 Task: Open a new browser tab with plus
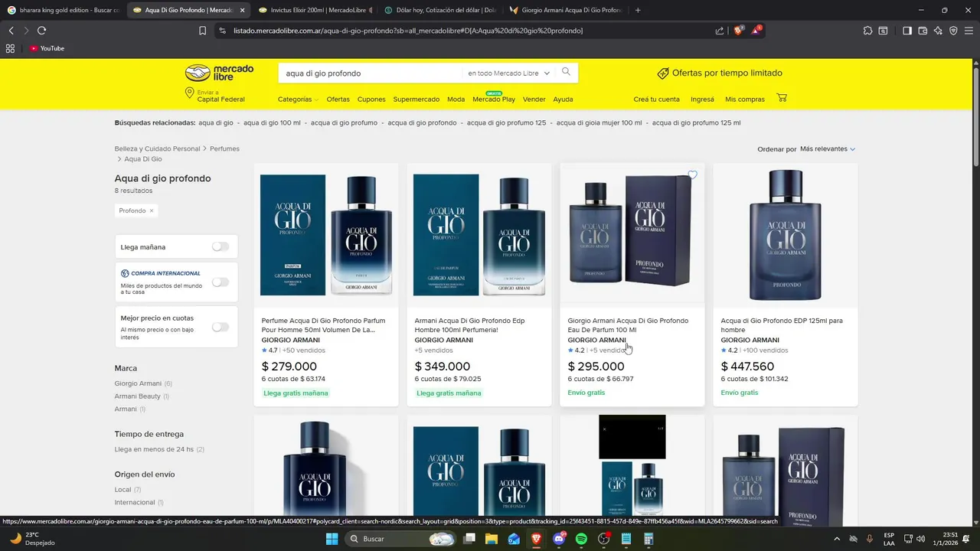(638, 10)
